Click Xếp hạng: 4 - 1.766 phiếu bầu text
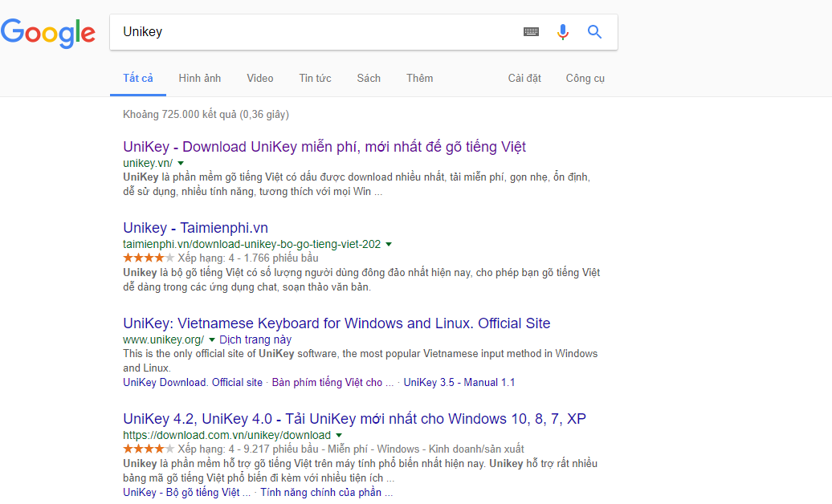This screenshot has height=504, width=832. pyautogui.click(x=248, y=258)
